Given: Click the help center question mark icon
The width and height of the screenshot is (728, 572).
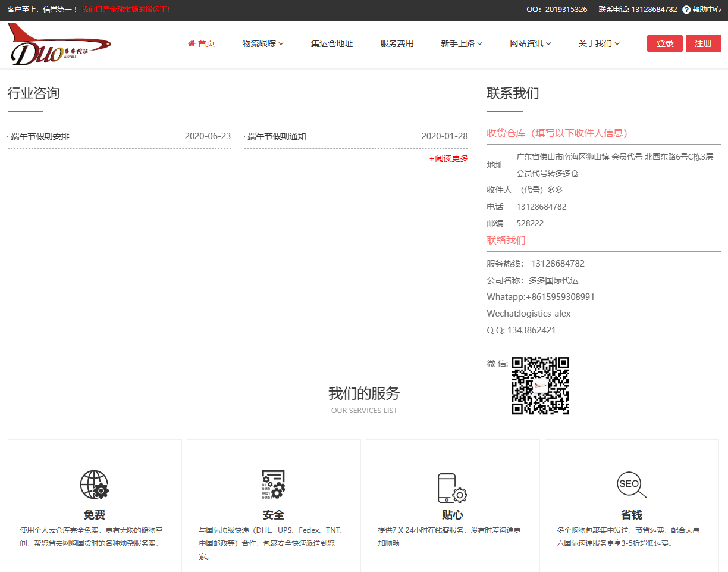Looking at the screenshot, I should tap(686, 10).
